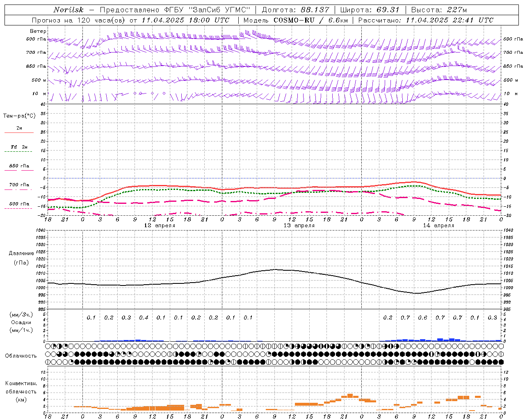Click the date label 12 апреля
The width and height of the screenshot is (525, 420).
[x=160, y=226]
